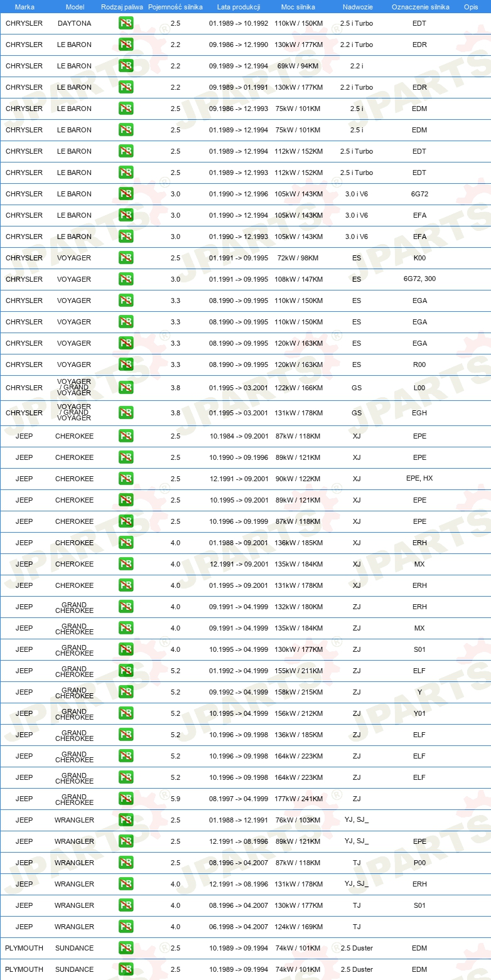Click the fuel icon in the Chrysler Daytona row
The width and height of the screenshot is (491, 980).
[126, 24]
